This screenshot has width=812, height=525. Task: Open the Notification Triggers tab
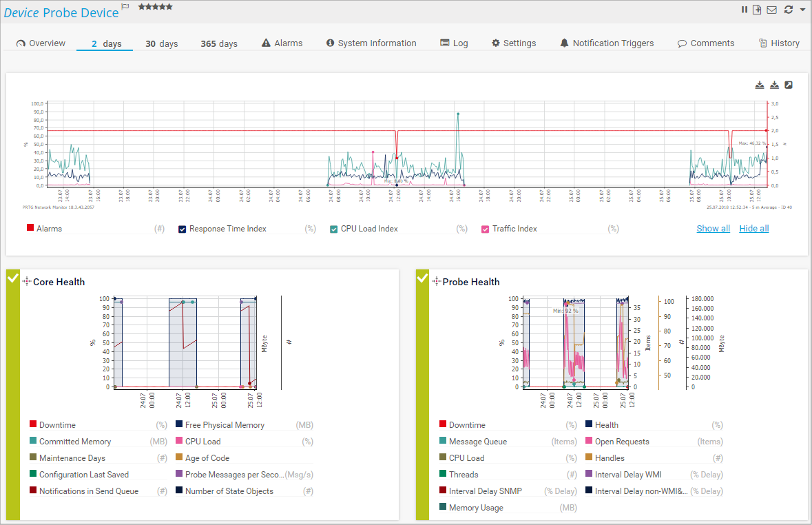pos(606,43)
